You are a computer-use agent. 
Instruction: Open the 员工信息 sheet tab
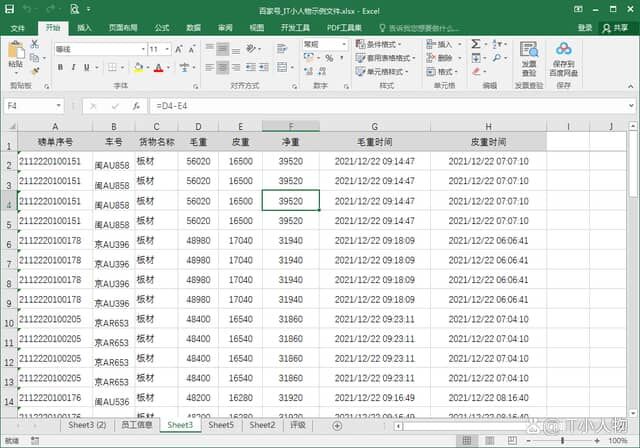point(137,425)
